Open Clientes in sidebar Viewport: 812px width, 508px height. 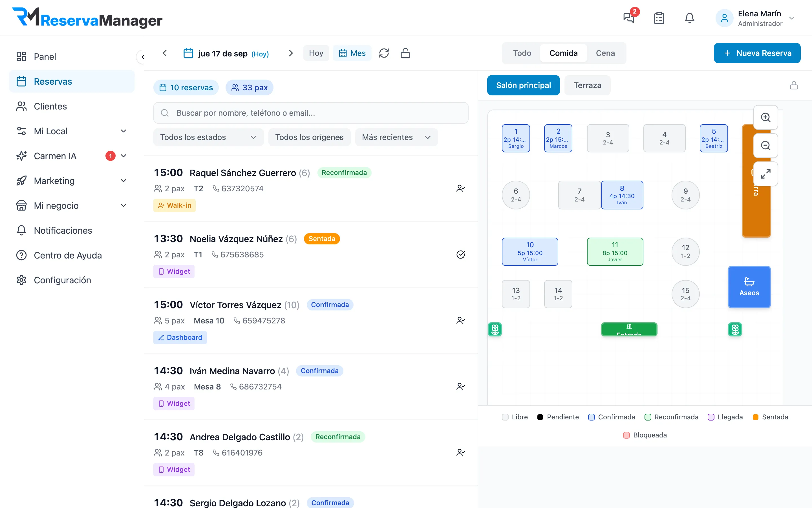tap(72, 106)
